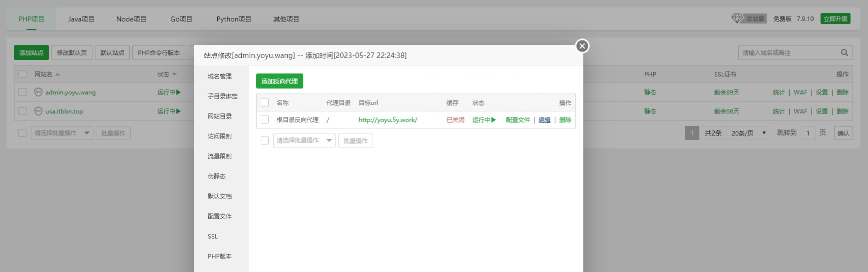This screenshot has height=272, width=868.
Task: Click 设置 for admin.yoyu.wang row
Action: [x=822, y=92]
